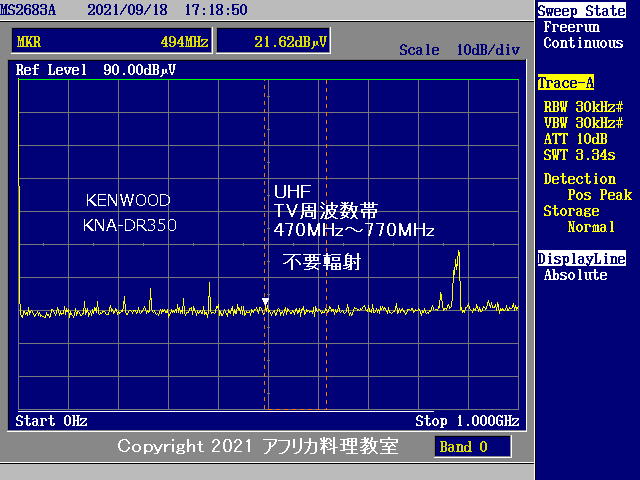The width and height of the screenshot is (640, 480).
Task: Select the Trace-A menu header
Action: coord(566,83)
